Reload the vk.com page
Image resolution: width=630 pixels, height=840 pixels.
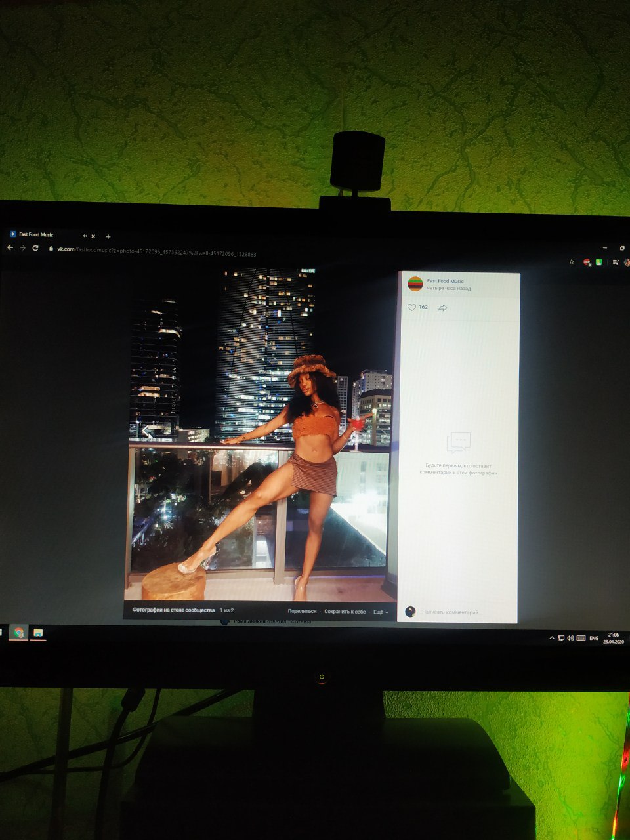35,248
